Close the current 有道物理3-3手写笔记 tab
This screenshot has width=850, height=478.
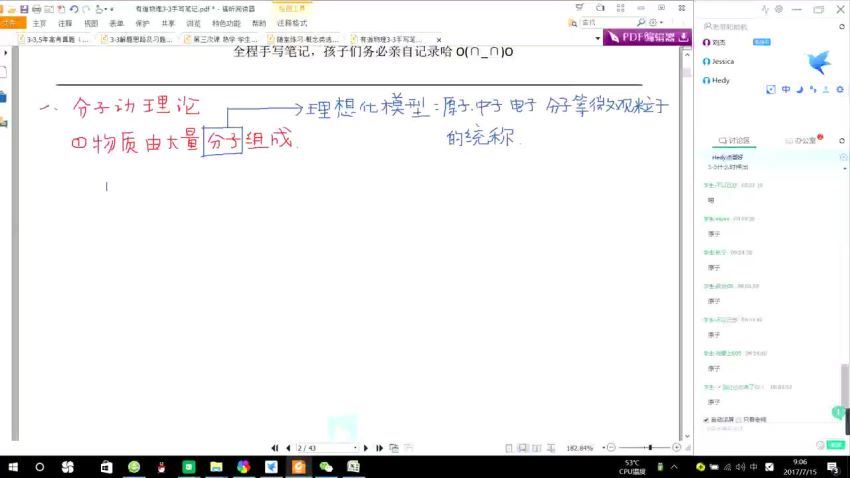[x=439, y=40]
